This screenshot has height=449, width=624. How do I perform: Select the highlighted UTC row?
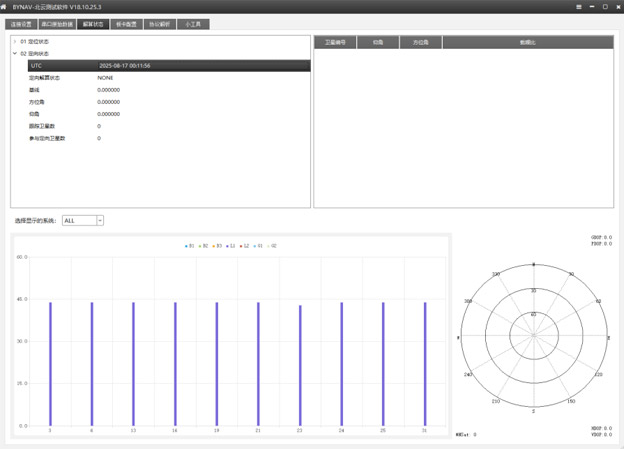point(160,66)
